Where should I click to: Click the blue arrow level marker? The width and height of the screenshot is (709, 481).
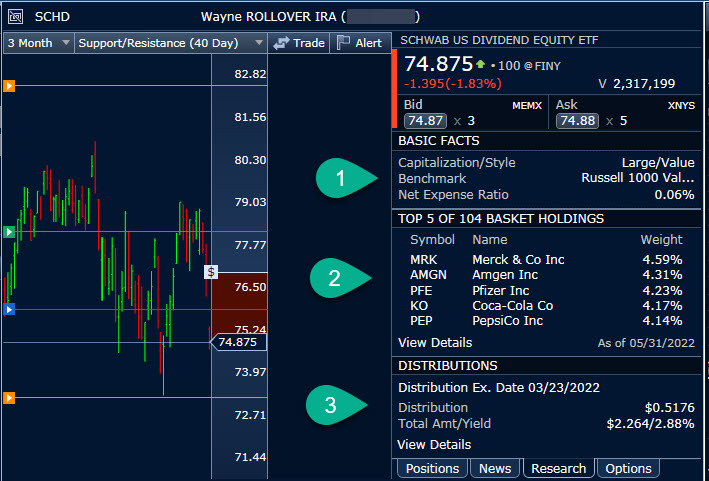tap(9, 310)
